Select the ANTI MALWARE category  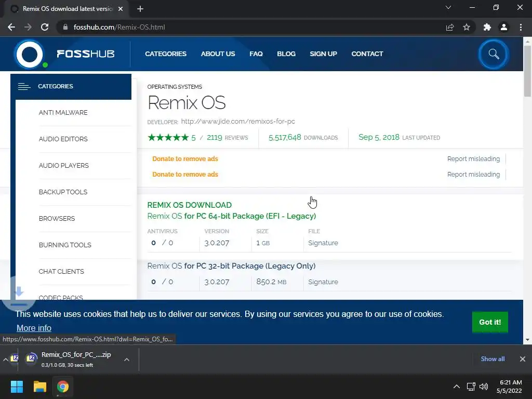coord(63,113)
